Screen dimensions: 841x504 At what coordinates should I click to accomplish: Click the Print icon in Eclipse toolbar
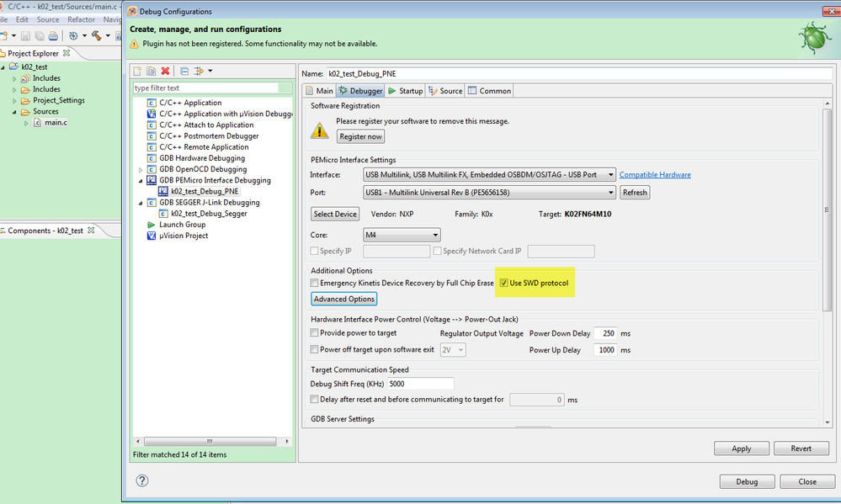(53, 36)
